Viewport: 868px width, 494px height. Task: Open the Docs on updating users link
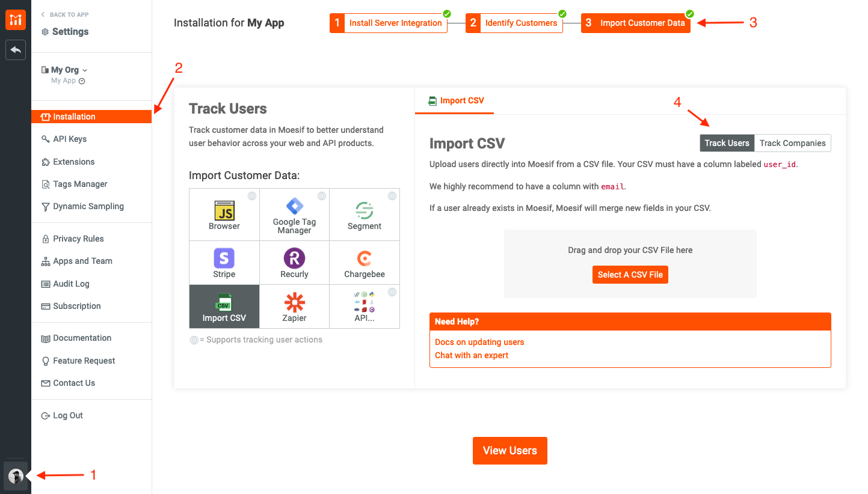pyautogui.click(x=479, y=341)
